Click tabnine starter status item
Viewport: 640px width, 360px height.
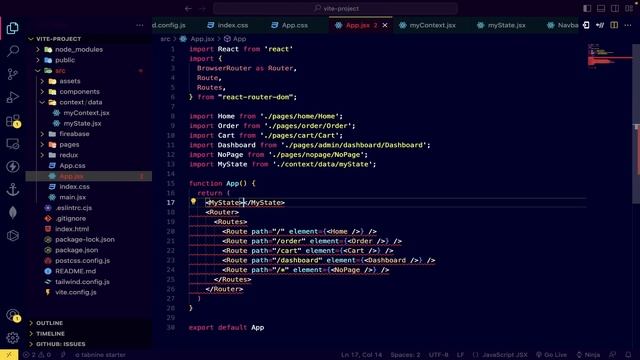click(x=100, y=355)
